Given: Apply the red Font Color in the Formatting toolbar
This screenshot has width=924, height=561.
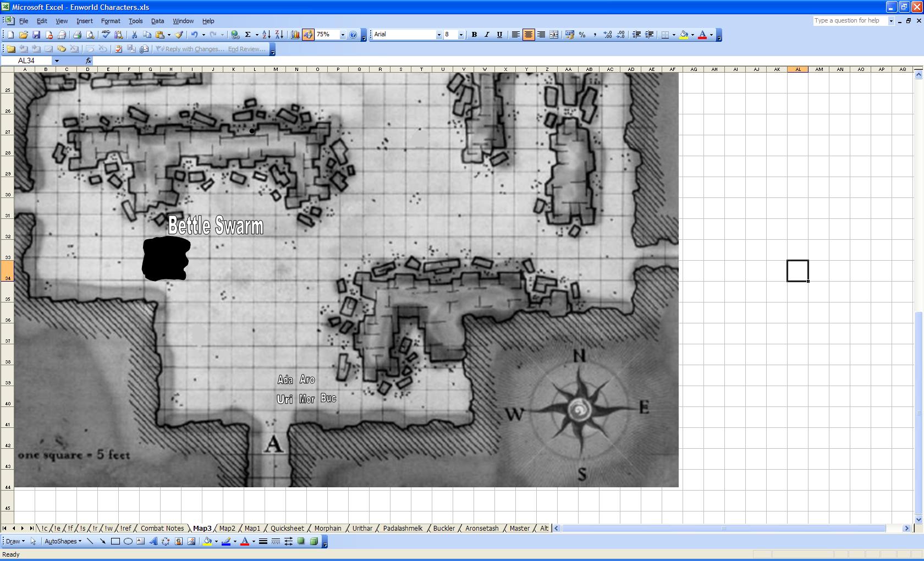Looking at the screenshot, I should [x=702, y=35].
